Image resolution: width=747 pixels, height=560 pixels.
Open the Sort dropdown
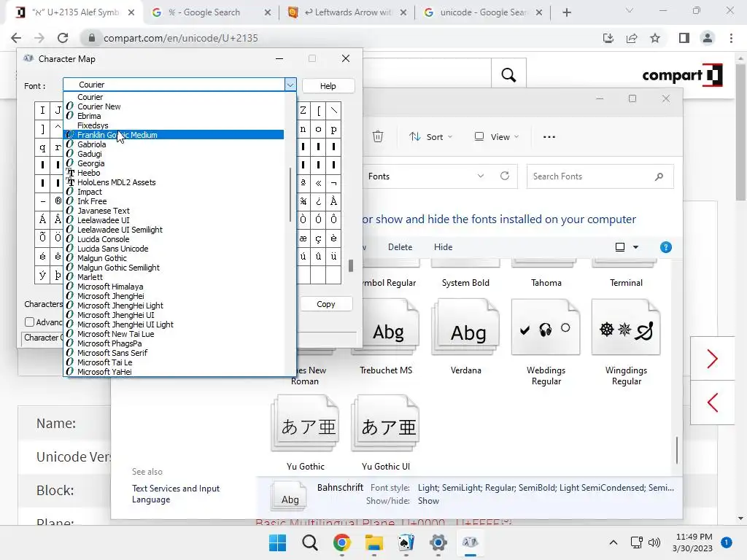coord(431,136)
